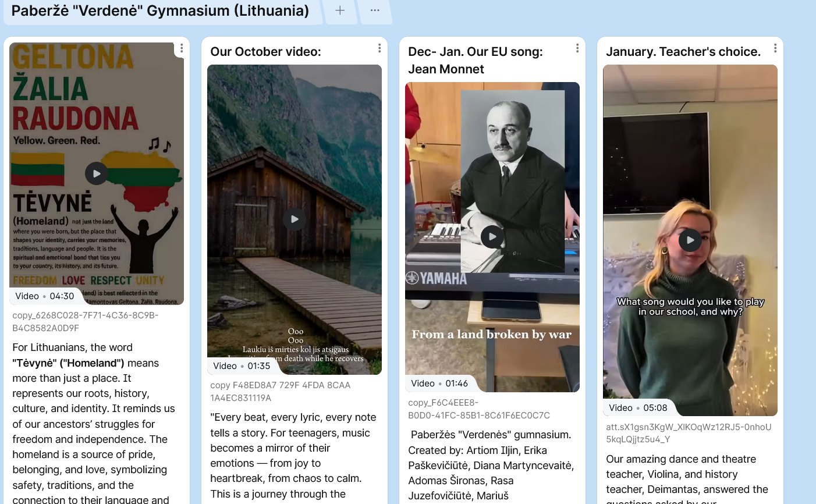This screenshot has height=504, width=816.
Task: Open options menu for Tėvynė post
Action: pyautogui.click(x=182, y=48)
